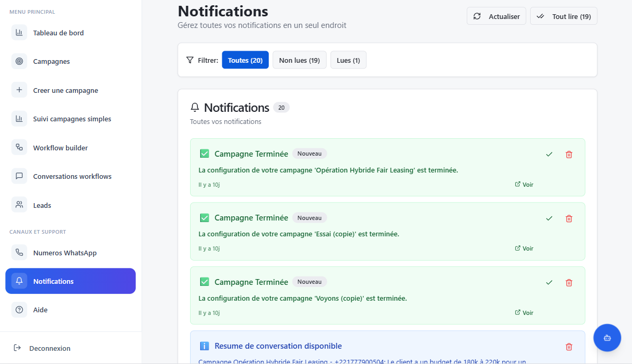Screen dimensions: 632x364
Task: Delete the 'Voyons (copie)' notification
Action: point(569,282)
